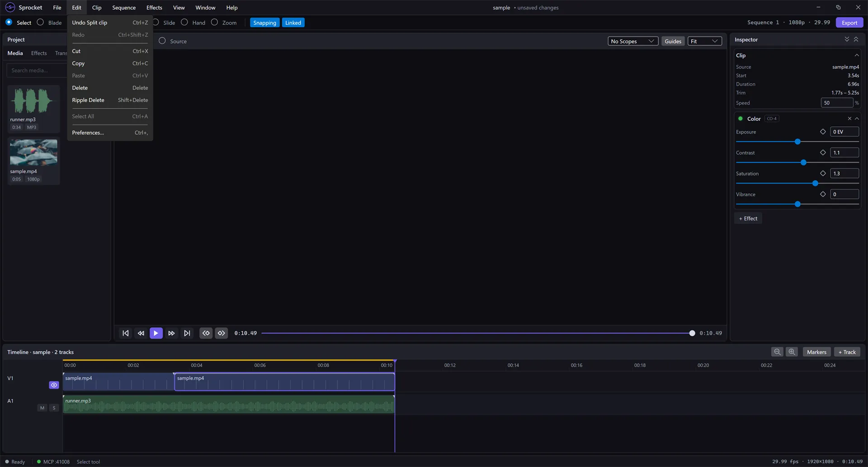Open Preferences from the Edit menu
The height and width of the screenshot is (467, 868).
coord(110,133)
